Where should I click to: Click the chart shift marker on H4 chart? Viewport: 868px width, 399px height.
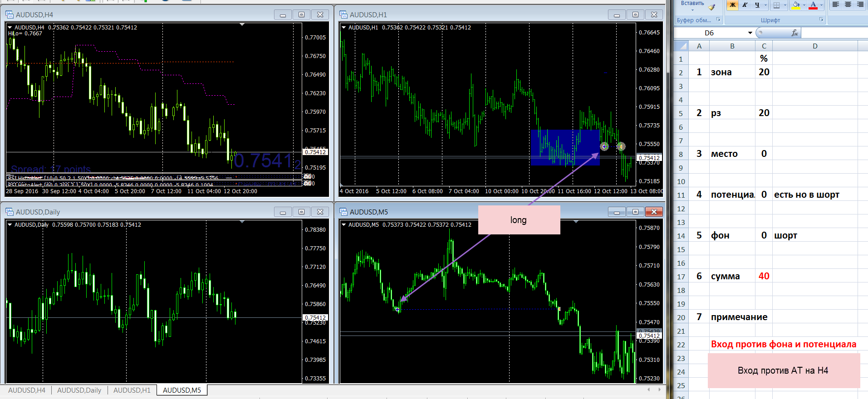242,24
